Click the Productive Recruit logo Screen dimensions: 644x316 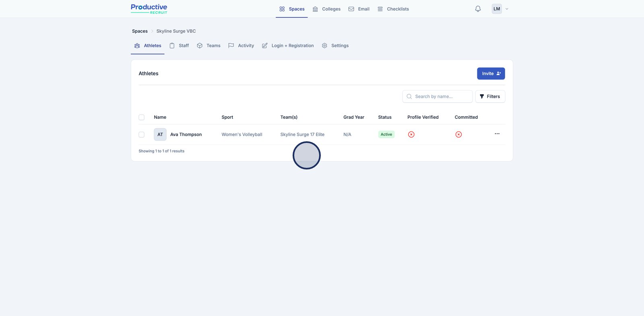(x=149, y=9)
